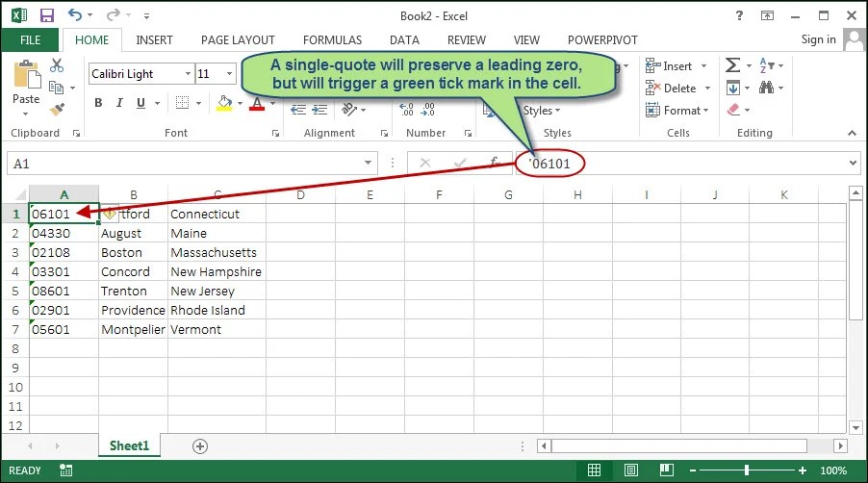The width and height of the screenshot is (868, 483).
Task: Cancel entry with formula bar X
Action: [x=425, y=163]
